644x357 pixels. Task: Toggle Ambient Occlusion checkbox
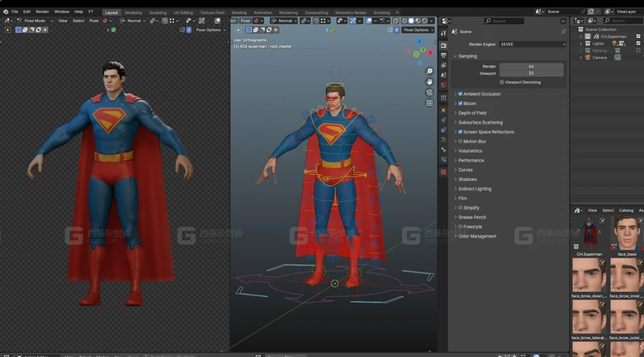pyautogui.click(x=460, y=94)
